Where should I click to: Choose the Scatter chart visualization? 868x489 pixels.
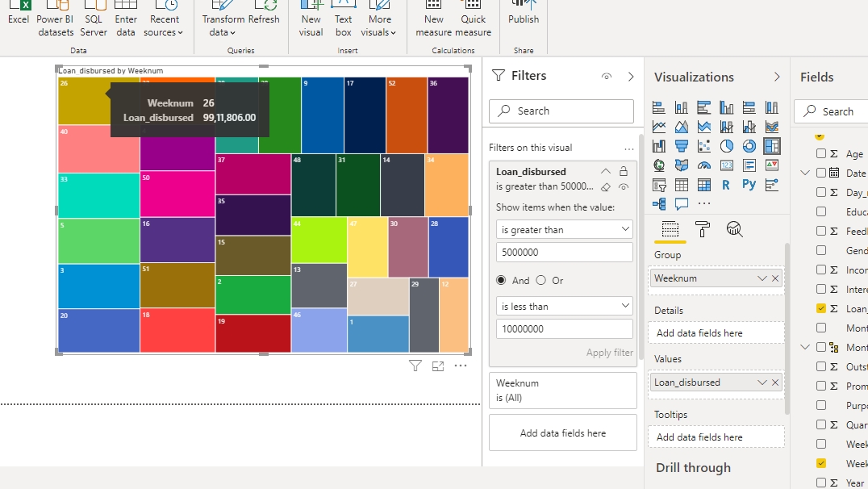704,146
